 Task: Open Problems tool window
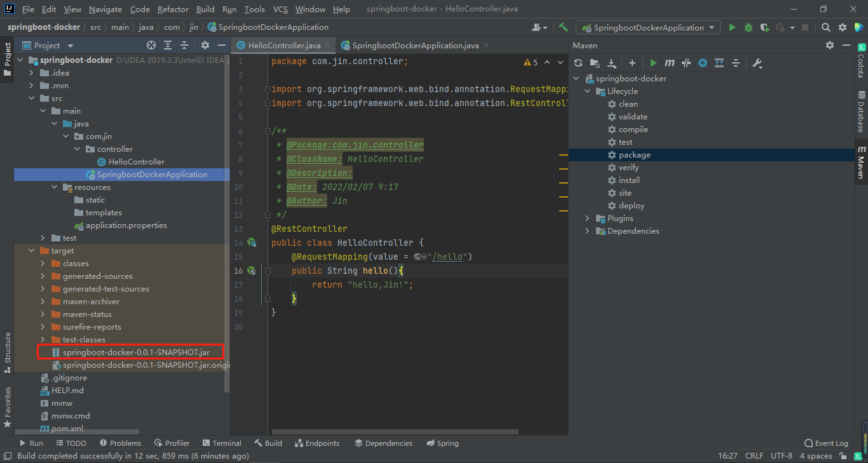point(120,443)
